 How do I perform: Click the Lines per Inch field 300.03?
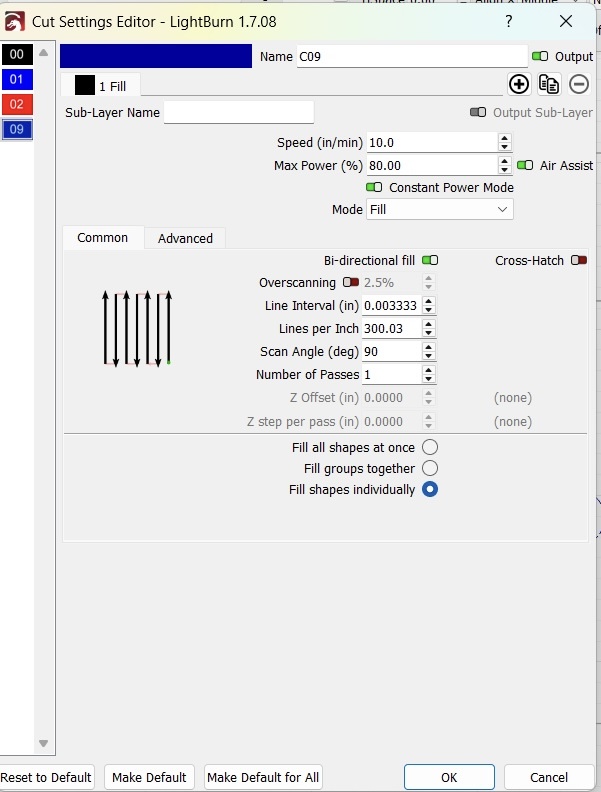392,328
